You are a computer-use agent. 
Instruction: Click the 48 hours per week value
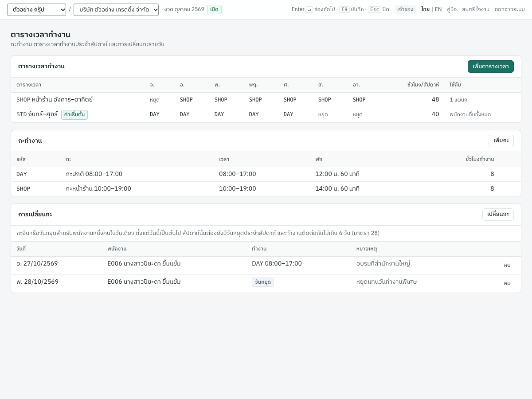click(x=435, y=100)
